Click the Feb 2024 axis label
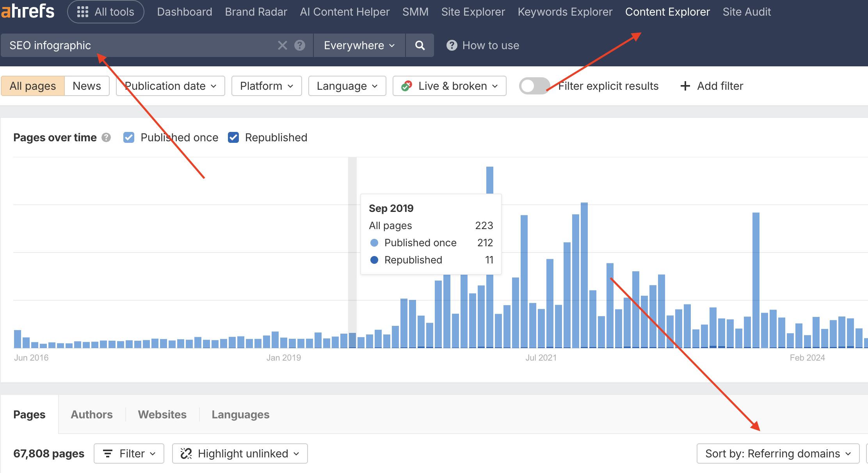 click(x=808, y=357)
